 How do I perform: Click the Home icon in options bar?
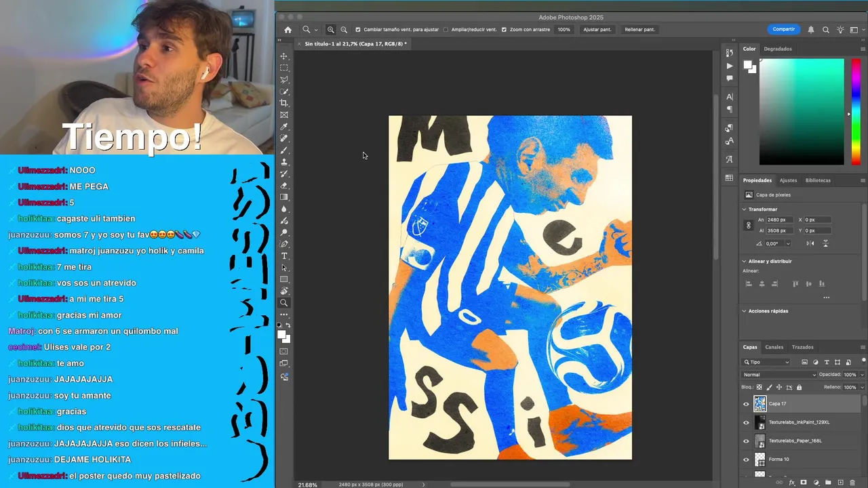[x=288, y=30]
